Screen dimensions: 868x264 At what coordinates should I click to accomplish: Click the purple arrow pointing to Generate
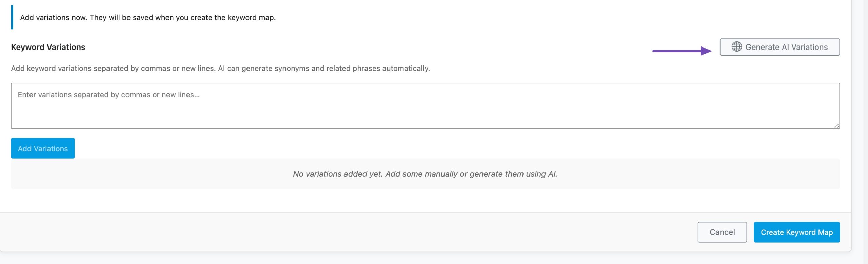682,51
